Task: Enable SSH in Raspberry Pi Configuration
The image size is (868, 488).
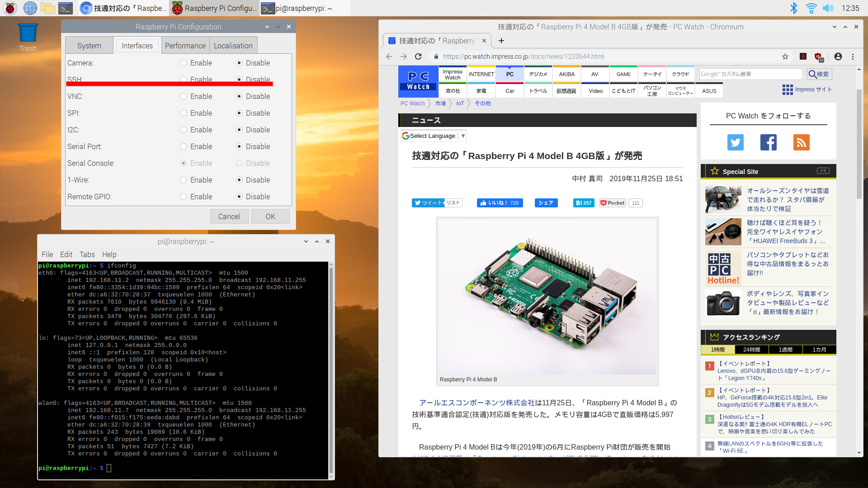Action: [184, 80]
